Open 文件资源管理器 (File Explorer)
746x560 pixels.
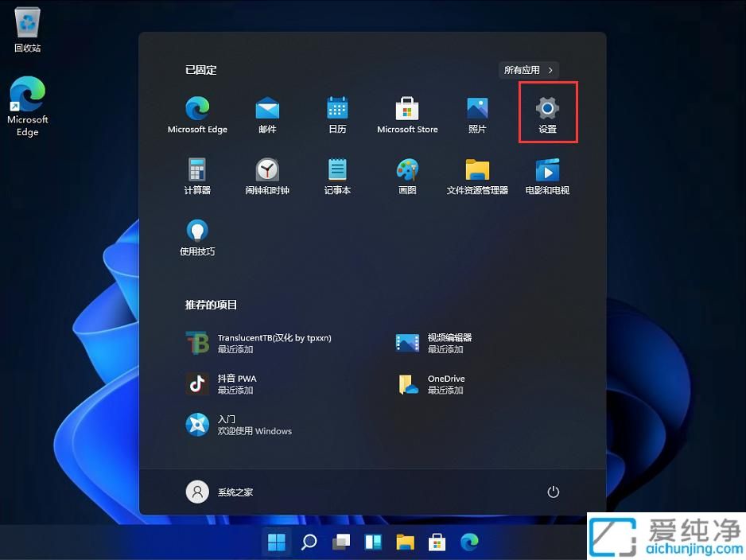[476, 175]
